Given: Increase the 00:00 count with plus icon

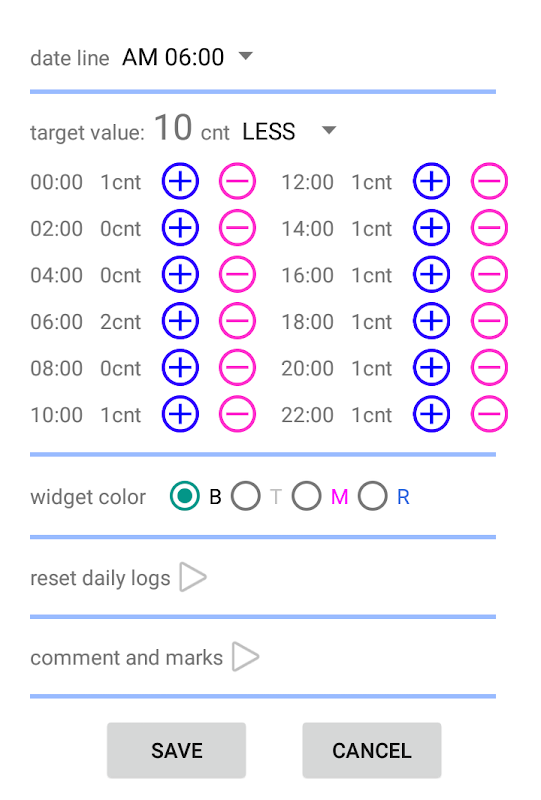Looking at the screenshot, I should click(x=180, y=181).
